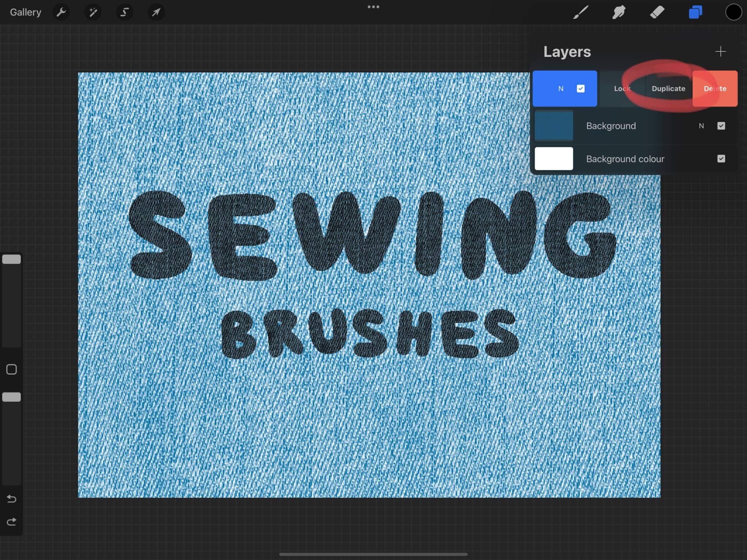The width and height of the screenshot is (747, 560).
Task: Select the Smudge tool
Action: click(619, 12)
